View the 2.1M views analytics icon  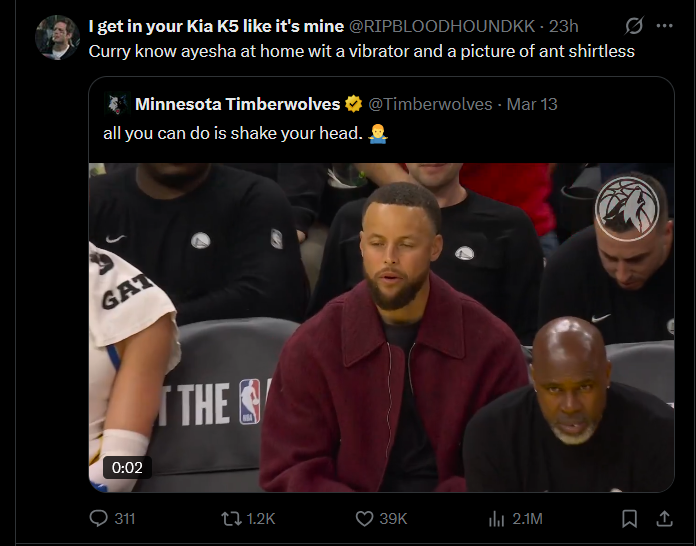(x=497, y=518)
